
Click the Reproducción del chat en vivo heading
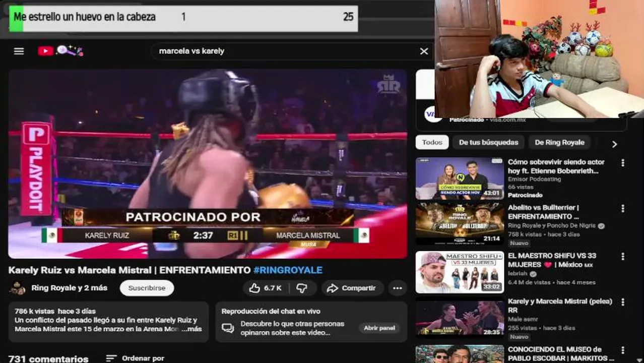[x=271, y=311]
